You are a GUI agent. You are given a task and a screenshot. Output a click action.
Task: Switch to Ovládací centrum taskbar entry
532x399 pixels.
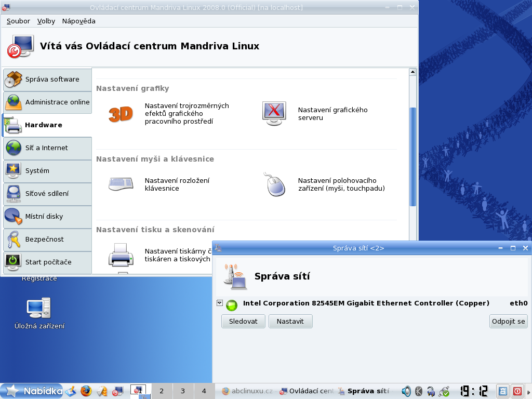coord(307,391)
